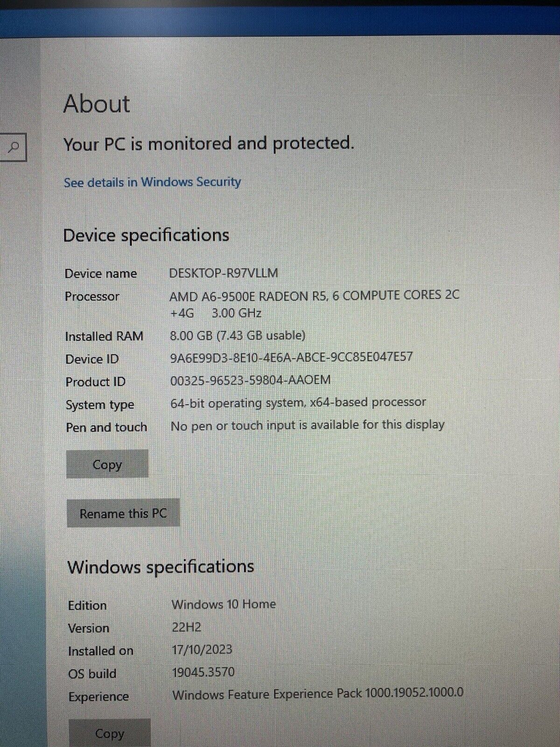Select the About page heading
The image size is (560, 747).
coord(97,104)
